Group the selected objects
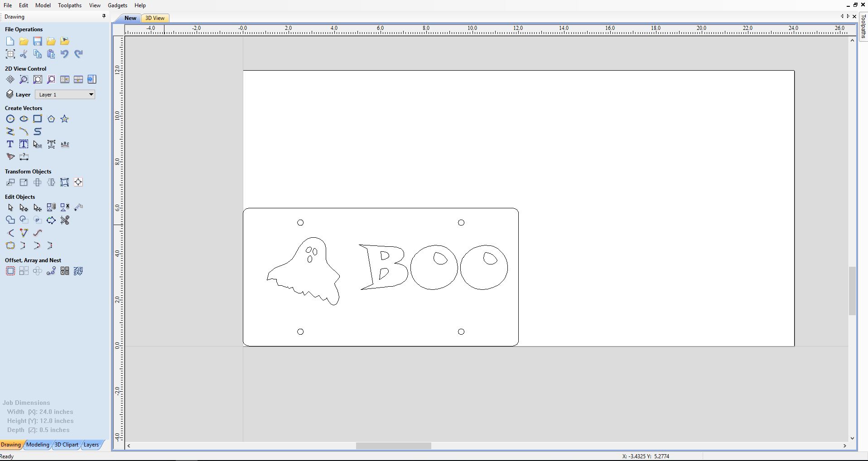 click(51, 207)
